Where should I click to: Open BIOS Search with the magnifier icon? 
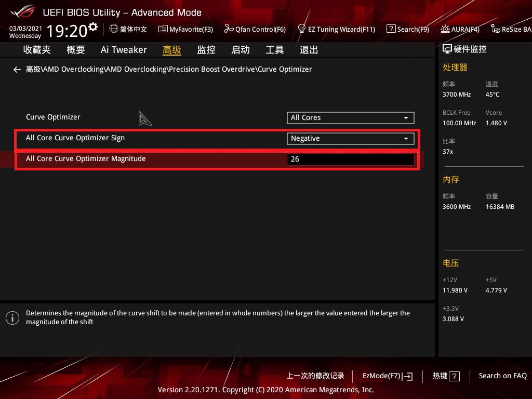(x=408, y=29)
